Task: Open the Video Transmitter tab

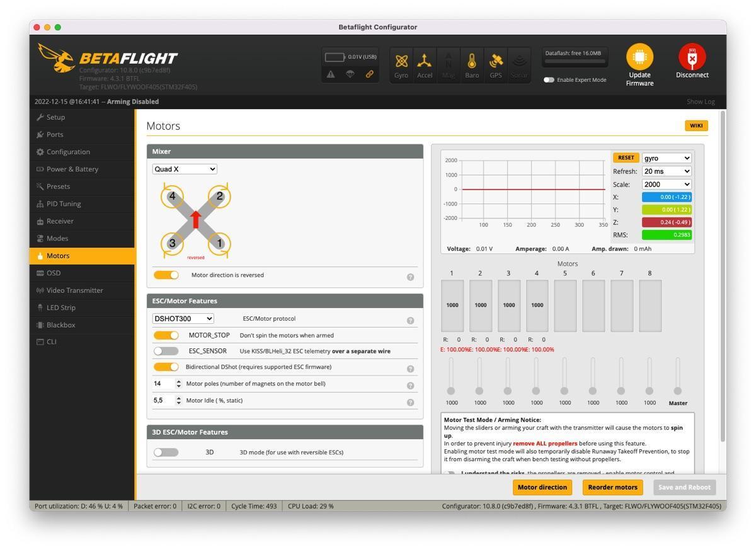Action: (x=82, y=290)
